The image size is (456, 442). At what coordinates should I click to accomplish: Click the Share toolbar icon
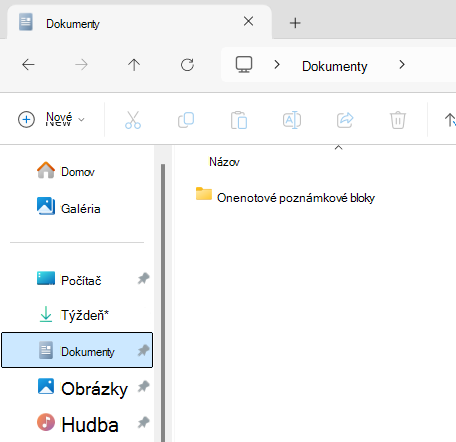[345, 120]
